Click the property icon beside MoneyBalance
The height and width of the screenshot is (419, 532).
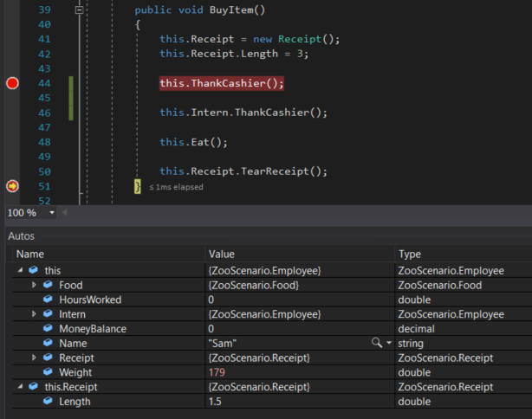pos(49,329)
